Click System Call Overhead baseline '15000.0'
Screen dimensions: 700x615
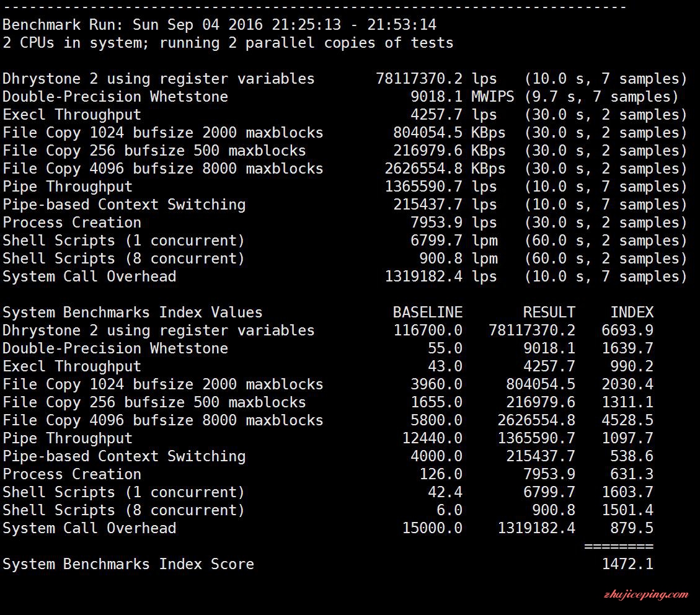click(432, 528)
